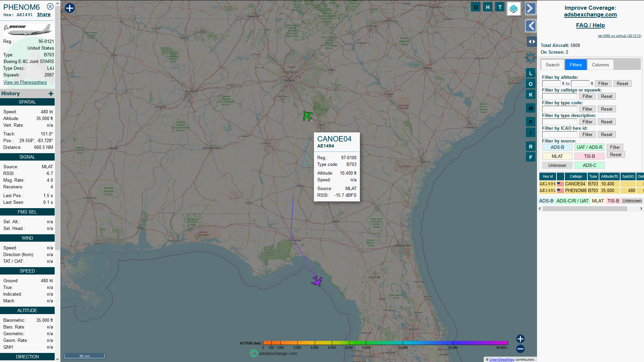
Task: Select the CANOE04 row in aircraft table
Action: coord(591,184)
